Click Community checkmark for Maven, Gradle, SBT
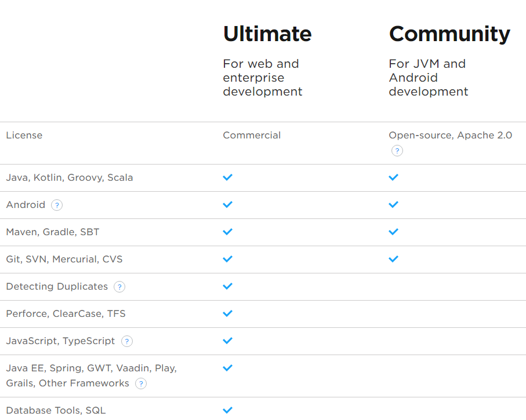Image resolution: width=526 pixels, height=420 pixels. pos(393,232)
